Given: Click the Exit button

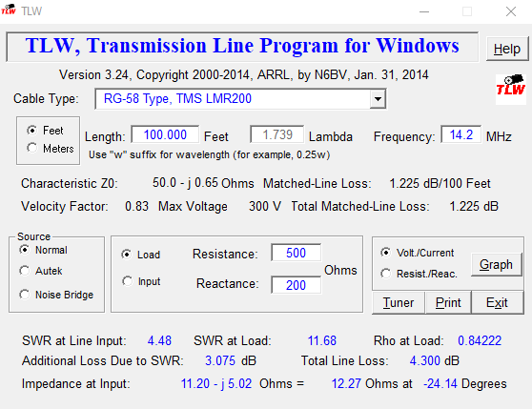Looking at the screenshot, I should (x=497, y=302).
